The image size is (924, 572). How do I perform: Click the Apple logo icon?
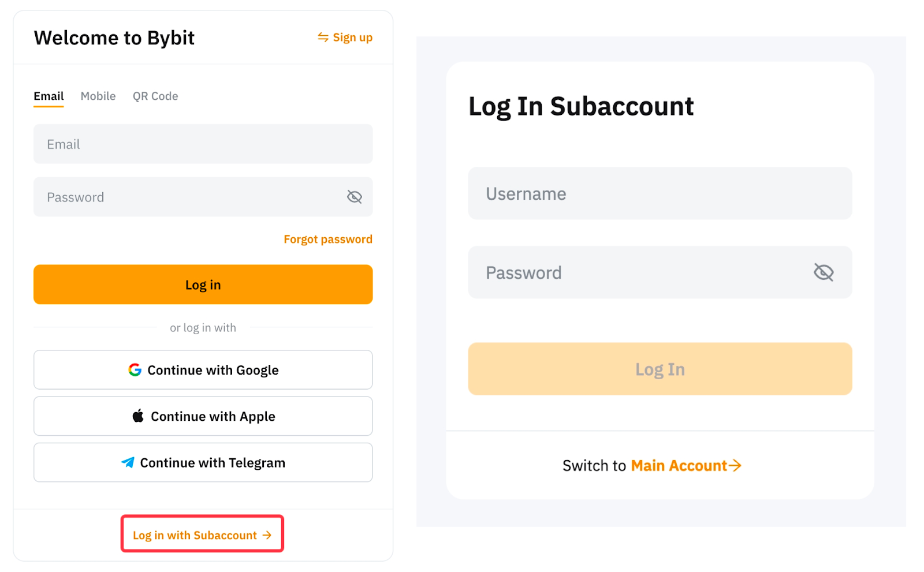[x=138, y=416]
